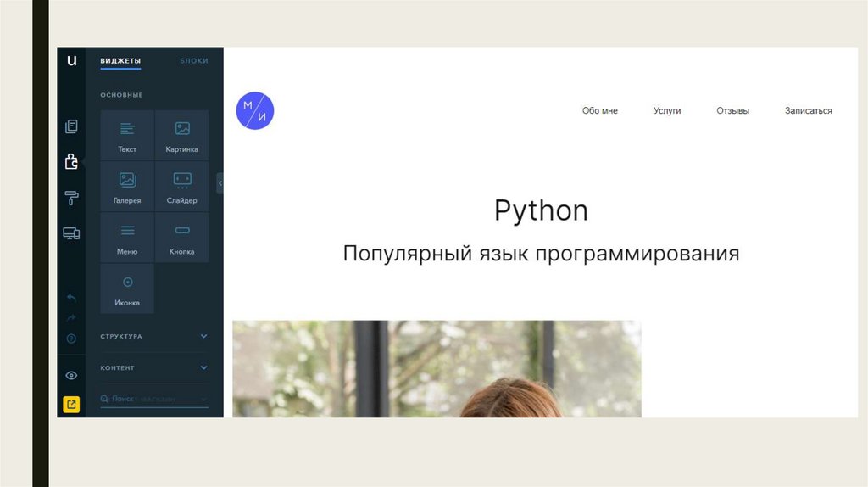This screenshot has width=868, height=487.
Task: Open the Записаться site menu link
Action: pos(808,111)
